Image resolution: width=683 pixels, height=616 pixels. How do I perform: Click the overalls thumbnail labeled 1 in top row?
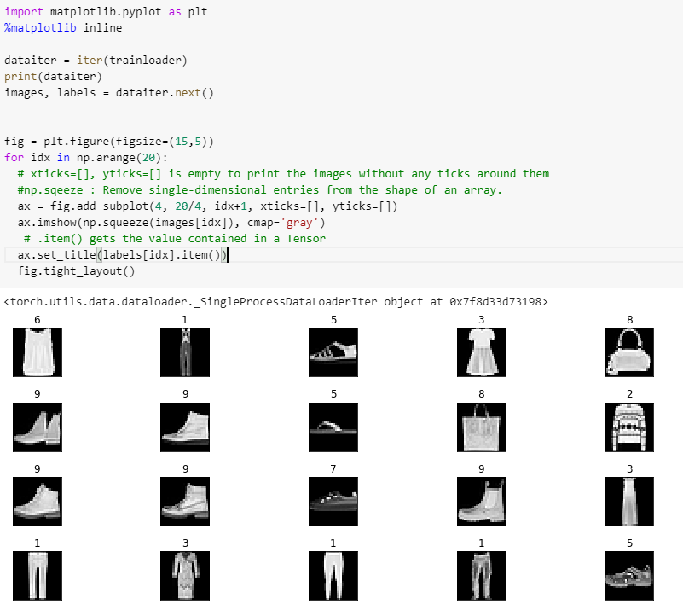(185, 352)
